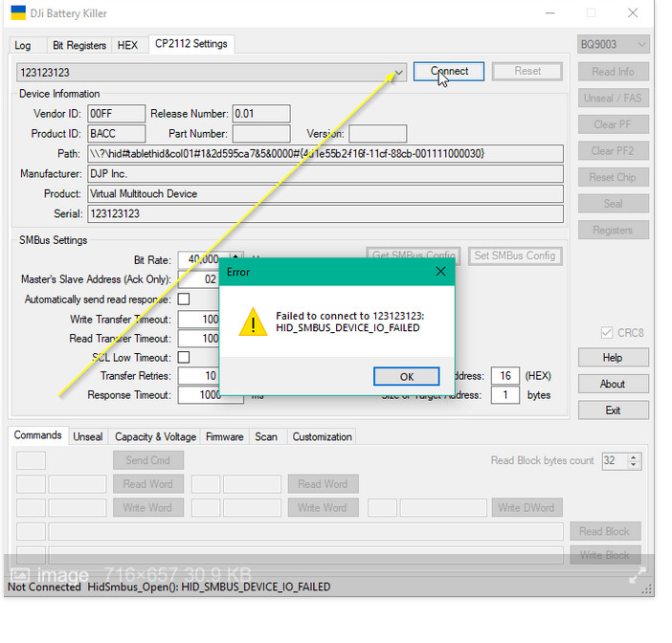Click the Exit button
This screenshot has width=672, height=643.
(613, 410)
